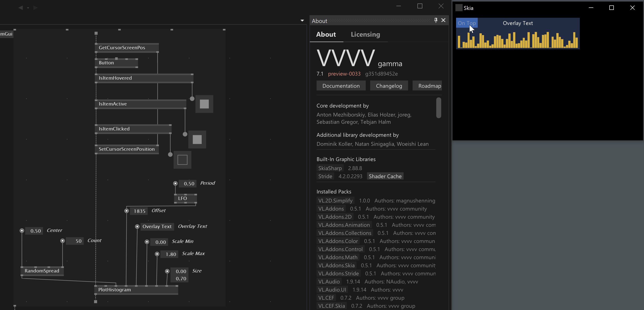The width and height of the screenshot is (644, 310).
Task: Click the Period IOBox pin circle
Action: point(175,183)
